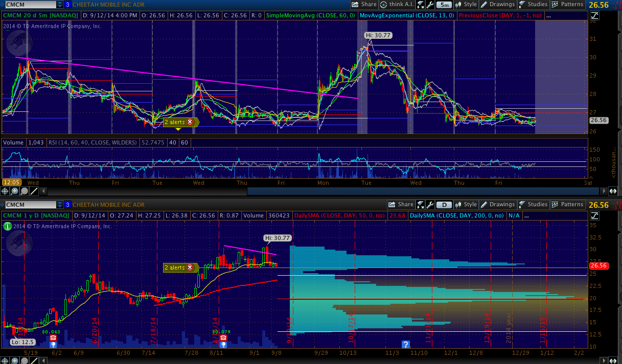Click the blue number 3 link color box, upper chart
This screenshot has height=364, width=622.
(67, 5)
